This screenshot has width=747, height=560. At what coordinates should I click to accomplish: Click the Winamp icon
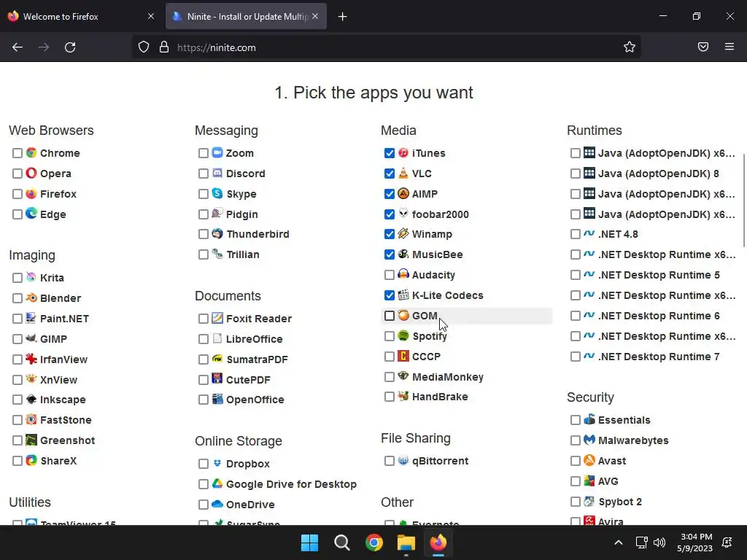pos(403,234)
